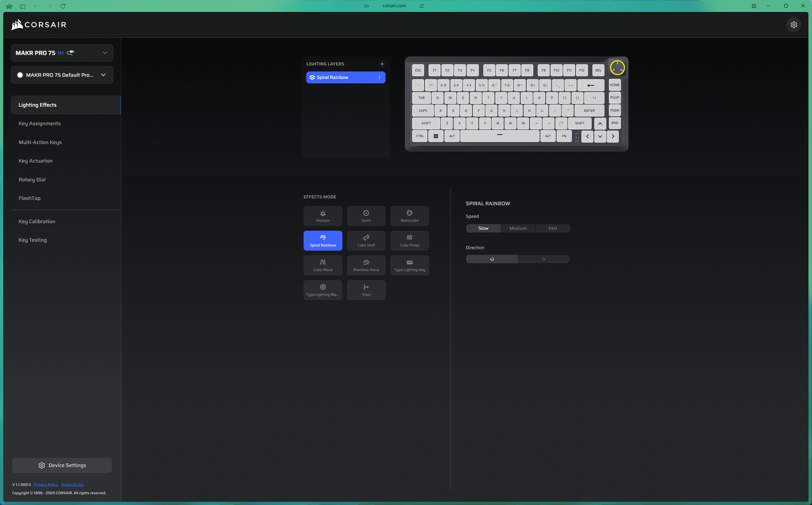Open the Privacy Policy link
This screenshot has height=505, width=812.
click(x=46, y=485)
